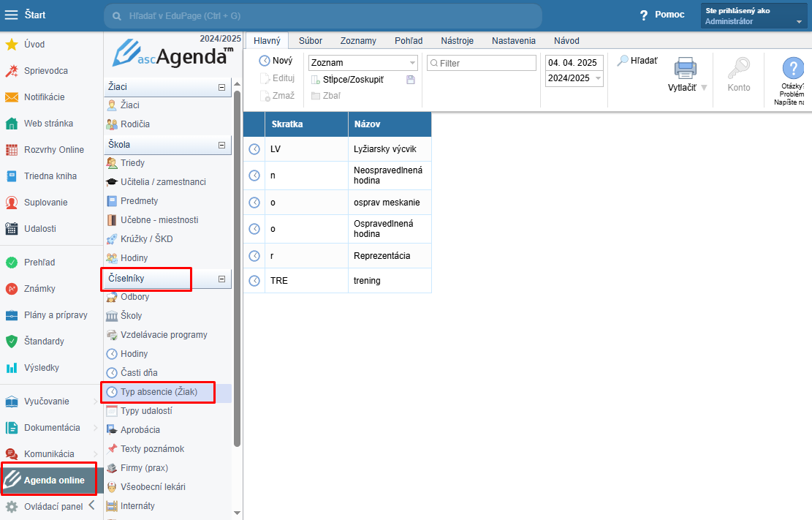The width and height of the screenshot is (812, 520).
Task: Click the save icon beside Stĺpce/Zoskupiť
Action: 411,80
